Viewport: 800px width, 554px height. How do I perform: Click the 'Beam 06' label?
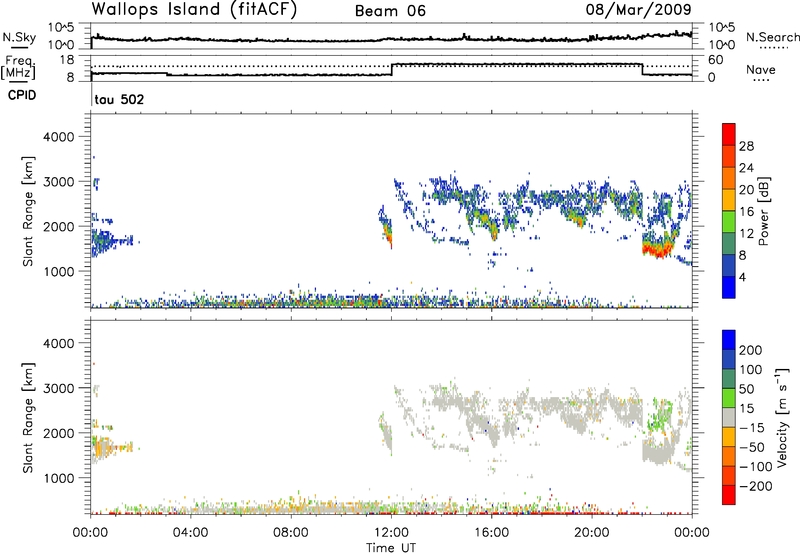[x=390, y=11]
